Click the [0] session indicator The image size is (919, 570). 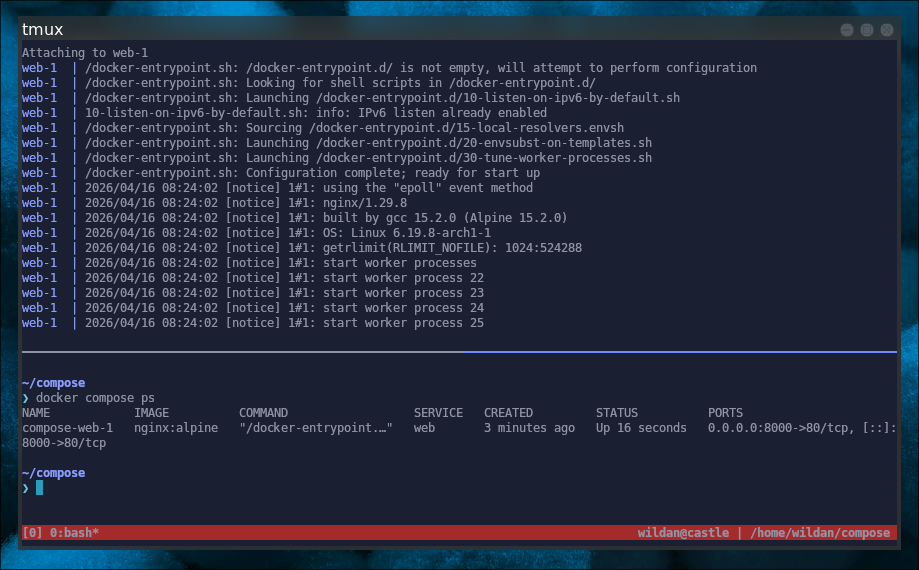coord(32,533)
